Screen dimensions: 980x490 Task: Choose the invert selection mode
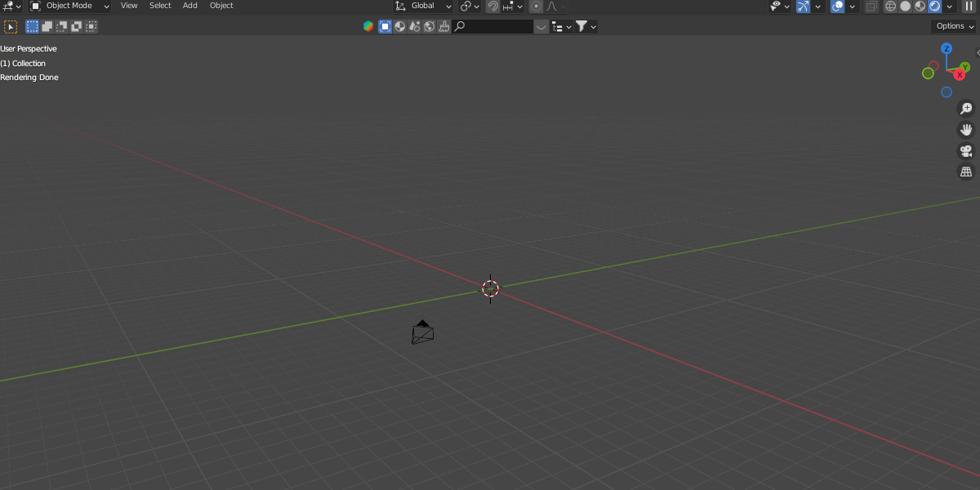77,26
